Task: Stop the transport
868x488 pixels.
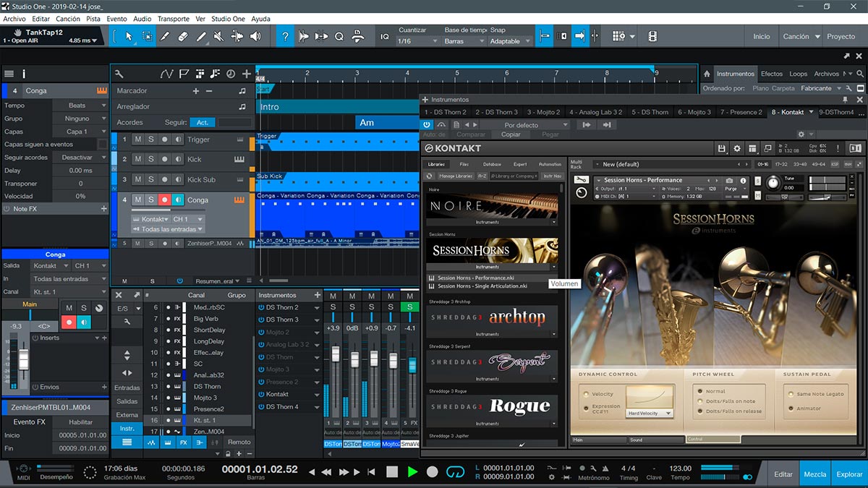Action: (392, 471)
